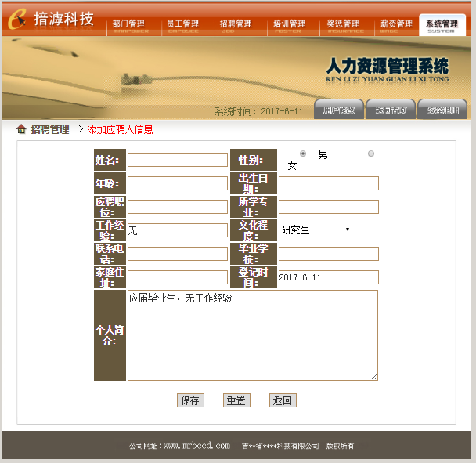Viewport: 476px width, 463px height.
Task: Click the 返回首页 button
Action: (x=391, y=110)
